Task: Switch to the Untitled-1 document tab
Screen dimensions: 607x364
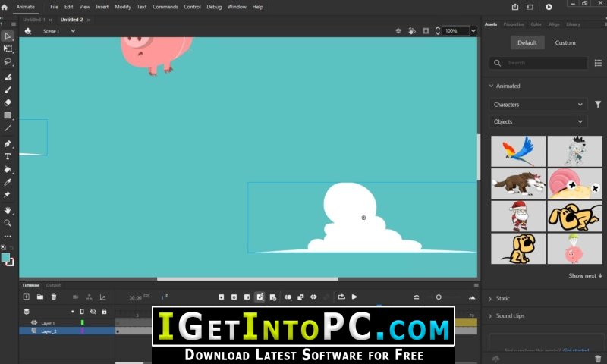Action: [x=34, y=20]
